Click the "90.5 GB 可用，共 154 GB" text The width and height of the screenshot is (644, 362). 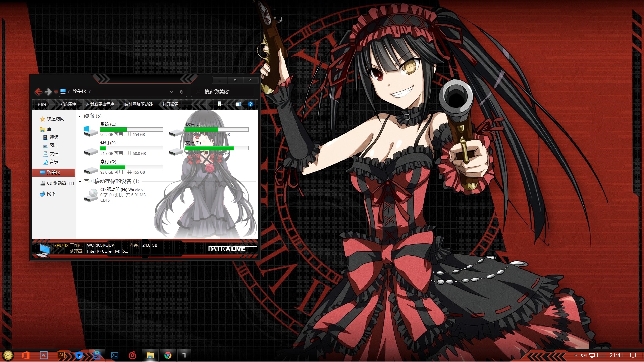(122, 135)
